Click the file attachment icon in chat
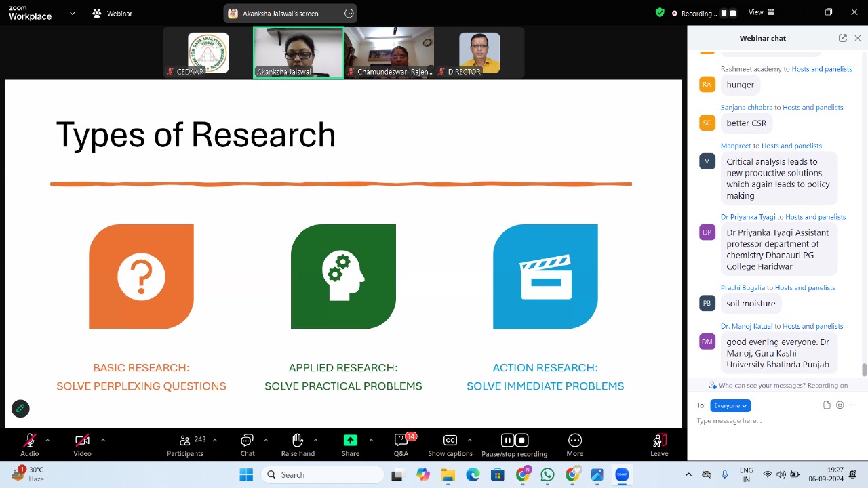Screen dimensions: 868x488 [x=827, y=405]
